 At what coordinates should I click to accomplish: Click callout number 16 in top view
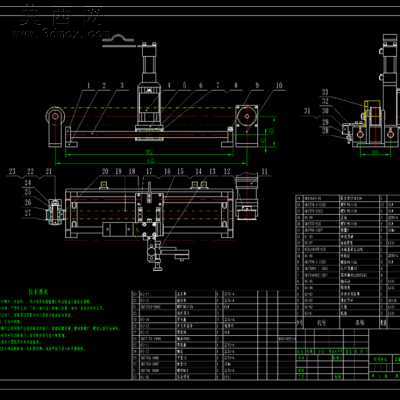(x=167, y=171)
